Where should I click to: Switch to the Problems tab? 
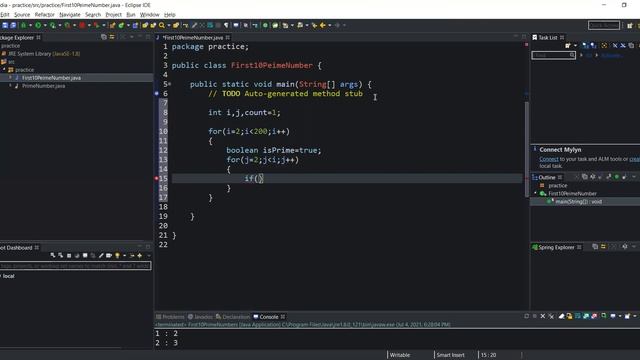click(170, 317)
